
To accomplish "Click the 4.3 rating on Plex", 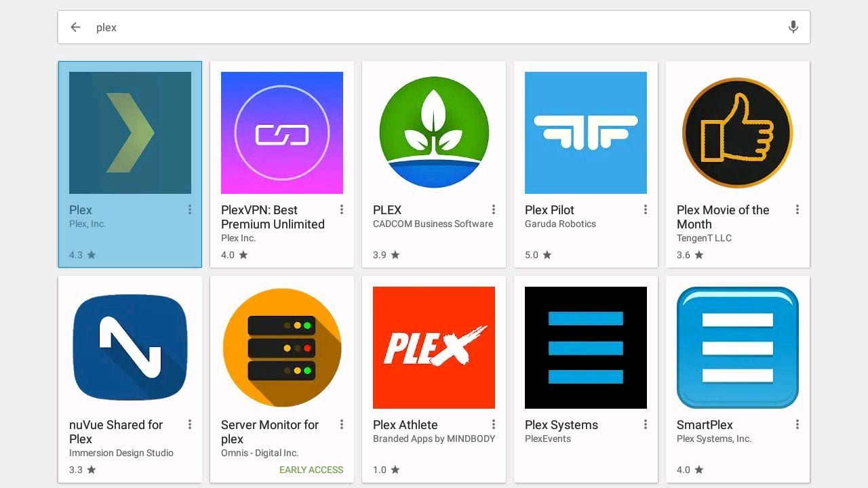I will click(x=82, y=255).
